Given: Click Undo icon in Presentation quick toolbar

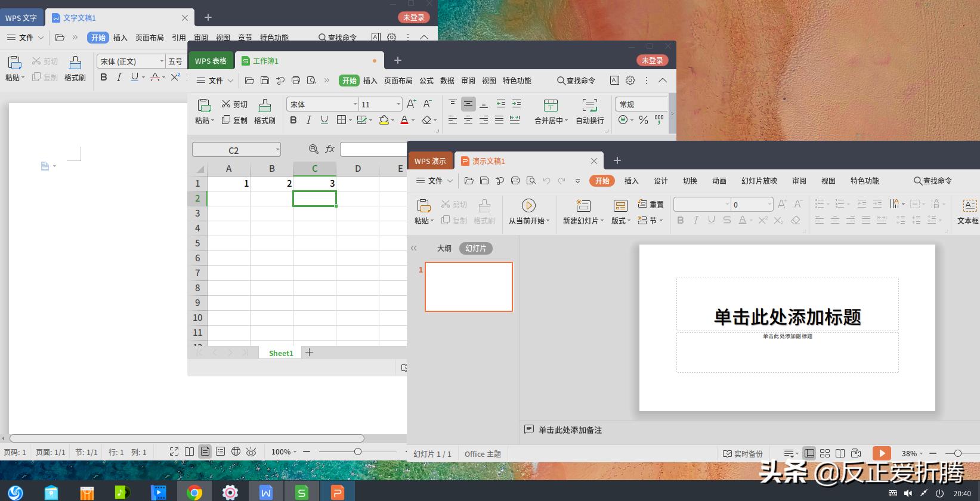Looking at the screenshot, I should (546, 181).
